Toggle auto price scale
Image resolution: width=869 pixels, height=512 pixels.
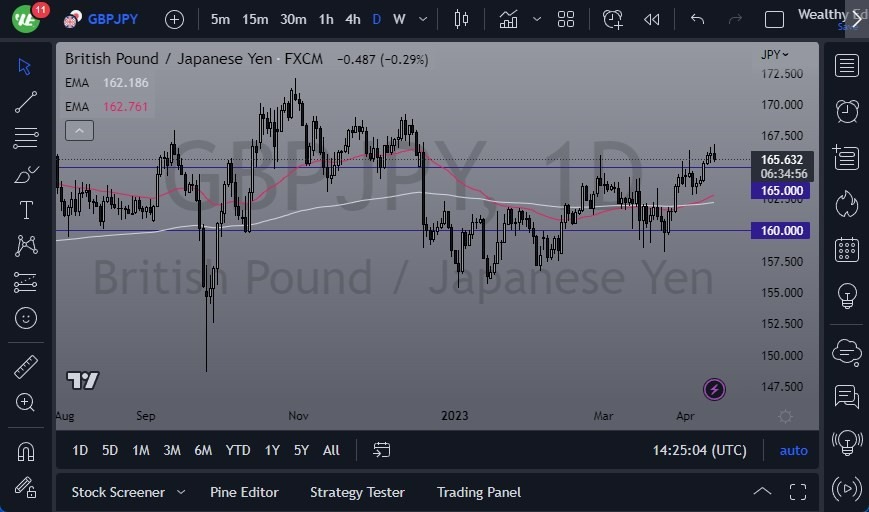click(x=794, y=450)
